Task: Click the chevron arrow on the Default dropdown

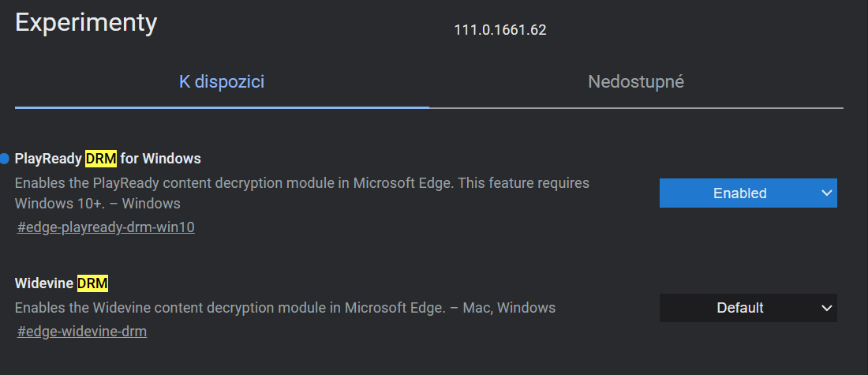Action: pos(826,308)
